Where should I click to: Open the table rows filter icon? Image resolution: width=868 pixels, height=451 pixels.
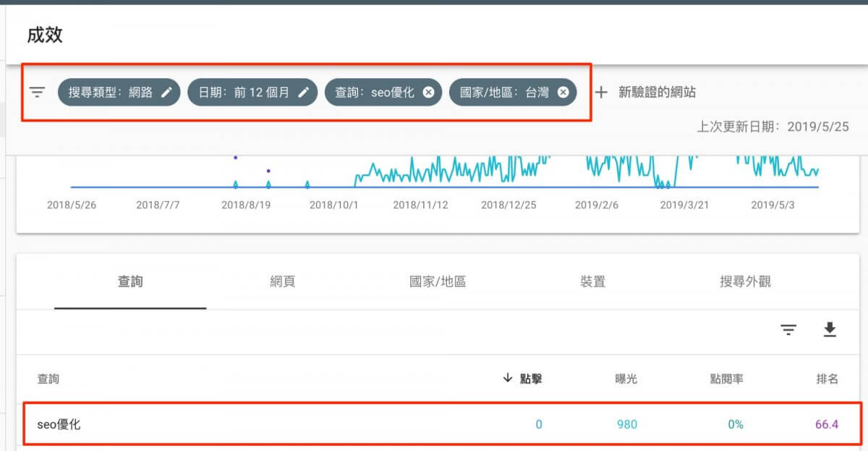coord(788,330)
